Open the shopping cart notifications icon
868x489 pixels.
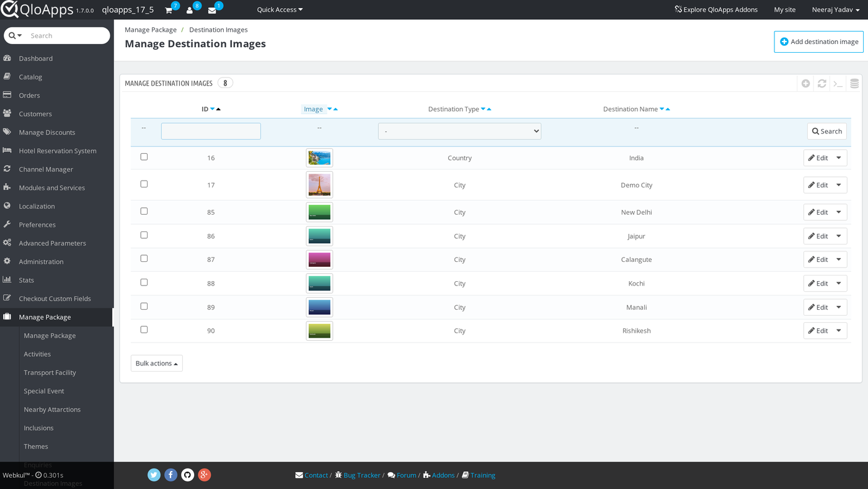pyautogui.click(x=169, y=10)
